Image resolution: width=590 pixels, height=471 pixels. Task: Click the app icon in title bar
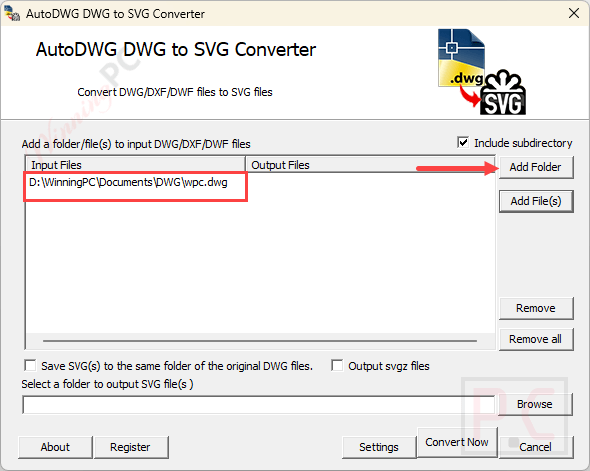12,14
